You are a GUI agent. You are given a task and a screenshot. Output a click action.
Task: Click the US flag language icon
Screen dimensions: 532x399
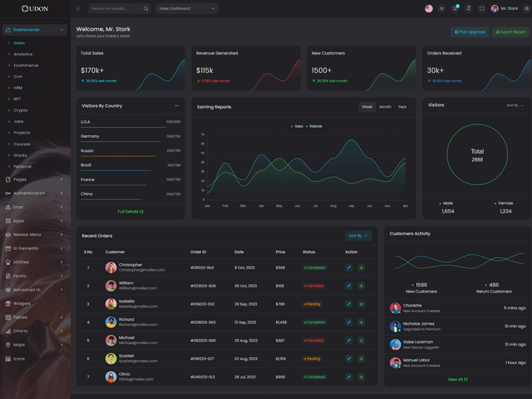point(429,9)
